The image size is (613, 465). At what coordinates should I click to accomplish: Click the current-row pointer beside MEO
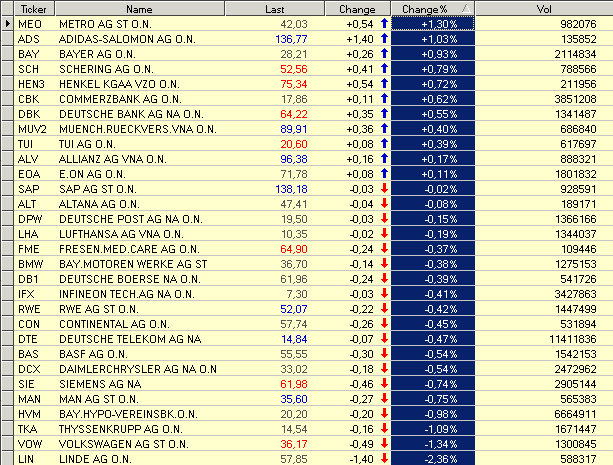7,24
